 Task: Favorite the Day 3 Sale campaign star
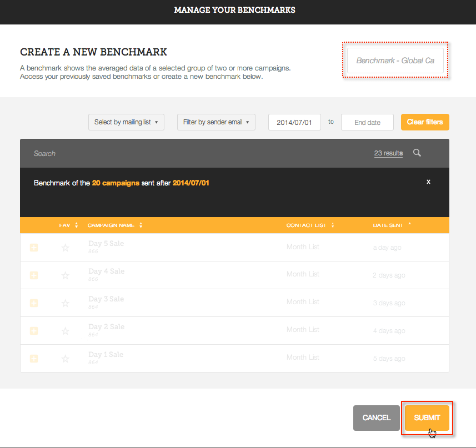(x=66, y=303)
